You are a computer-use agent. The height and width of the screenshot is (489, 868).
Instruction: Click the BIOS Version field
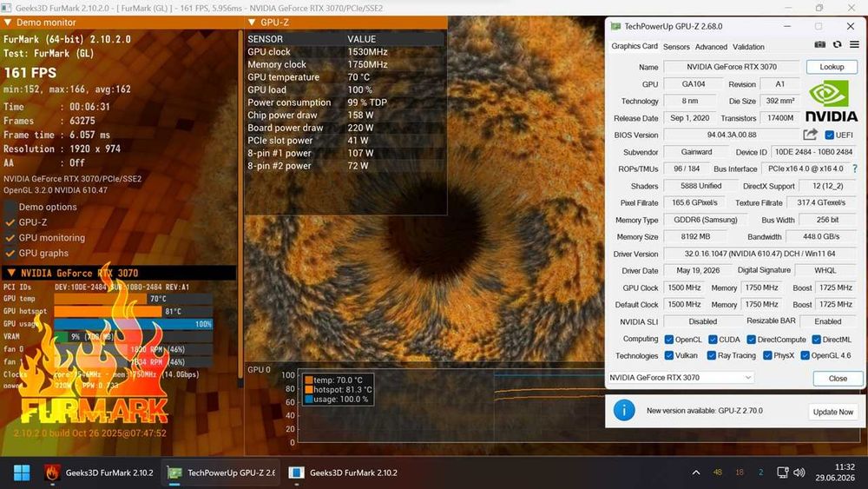tap(731, 135)
